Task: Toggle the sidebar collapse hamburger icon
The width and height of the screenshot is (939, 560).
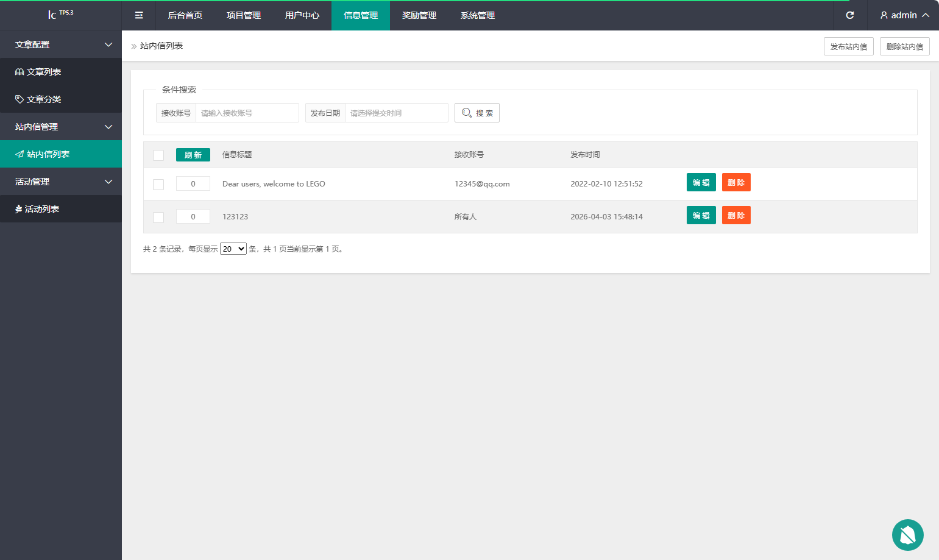Action: [139, 15]
